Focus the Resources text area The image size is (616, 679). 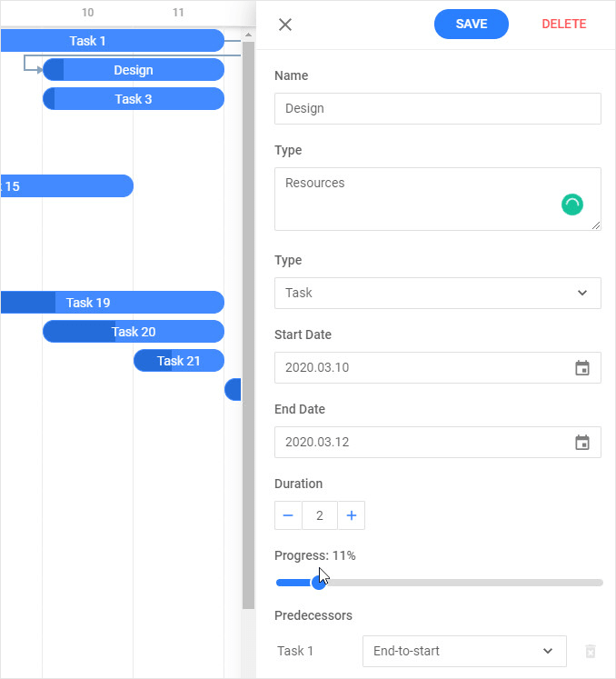click(x=438, y=199)
